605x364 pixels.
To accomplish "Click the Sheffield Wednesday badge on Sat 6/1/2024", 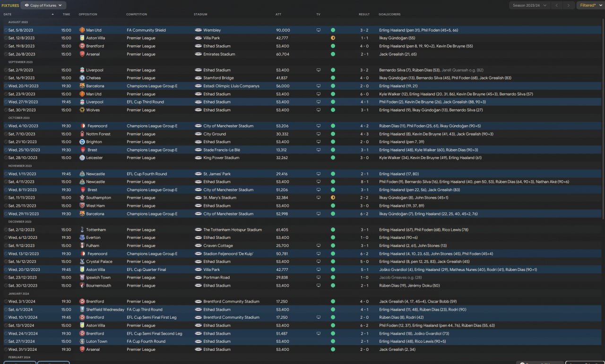I will (x=82, y=310).
